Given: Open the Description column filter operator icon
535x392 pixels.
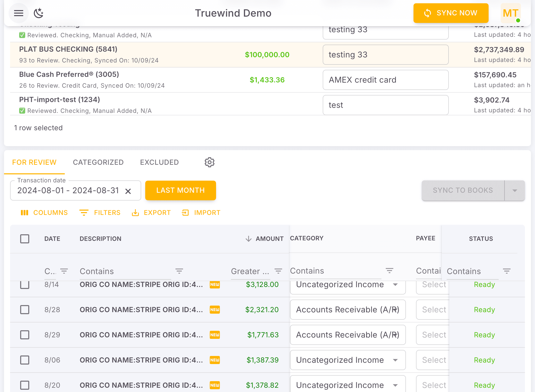Looking at the screenshot, I should pos(179,271).
